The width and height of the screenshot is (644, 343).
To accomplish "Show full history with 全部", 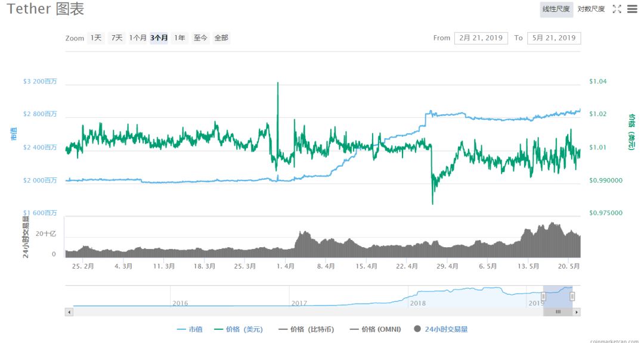I will pos(221,38).
